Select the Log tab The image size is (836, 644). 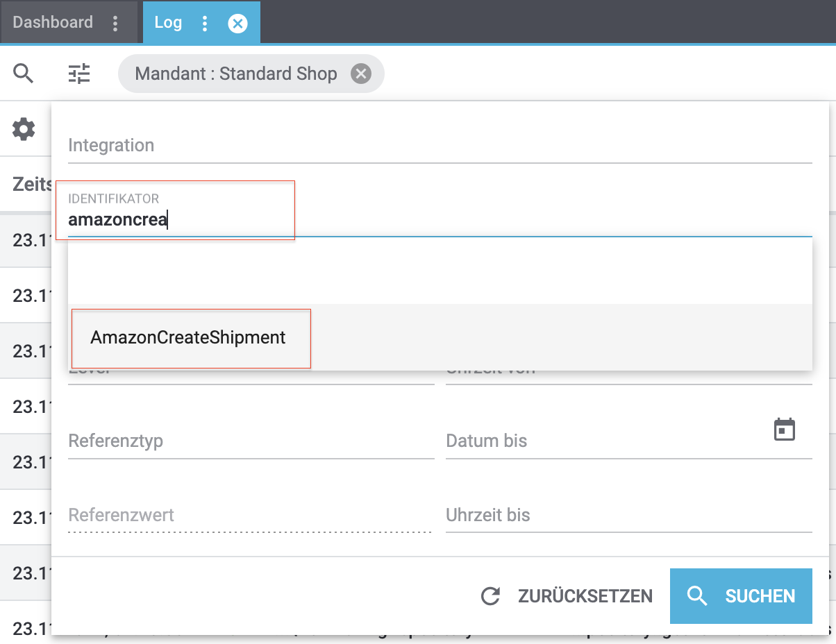point(168,22)
